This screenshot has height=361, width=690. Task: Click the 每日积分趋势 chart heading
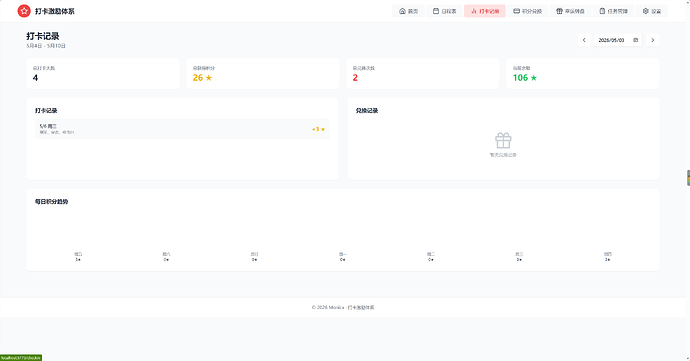click(x=51, y=202)
